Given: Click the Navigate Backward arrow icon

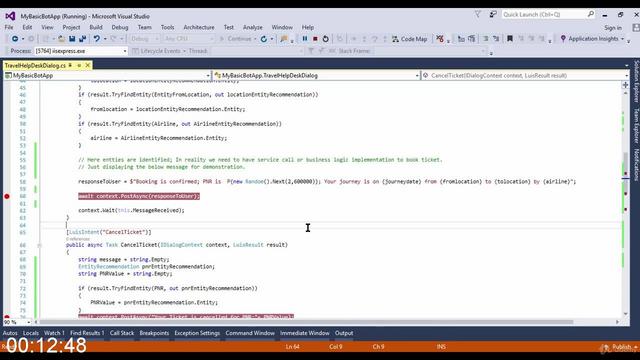Looking at the screenshot, I should (x=15, y=39).
